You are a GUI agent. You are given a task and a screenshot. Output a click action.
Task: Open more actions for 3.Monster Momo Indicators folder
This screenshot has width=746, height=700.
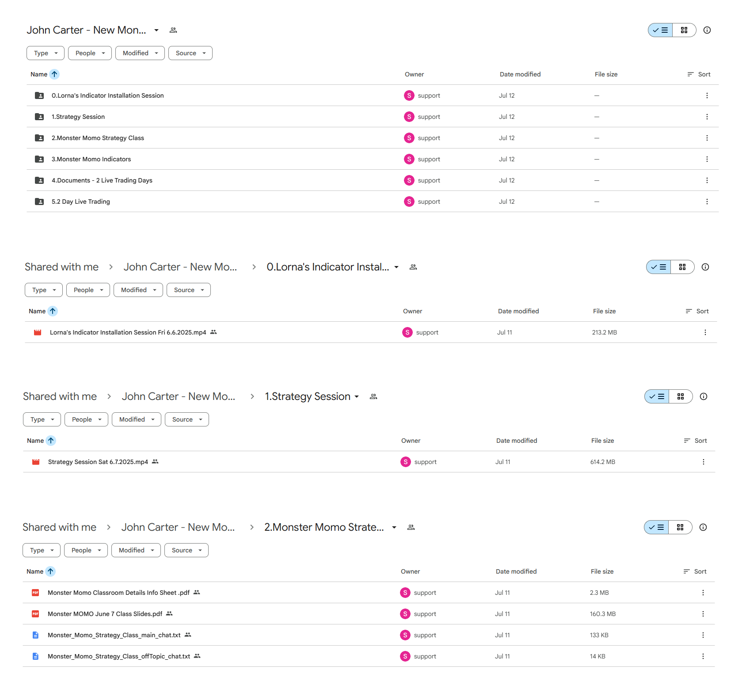click(x=707, y=159)
